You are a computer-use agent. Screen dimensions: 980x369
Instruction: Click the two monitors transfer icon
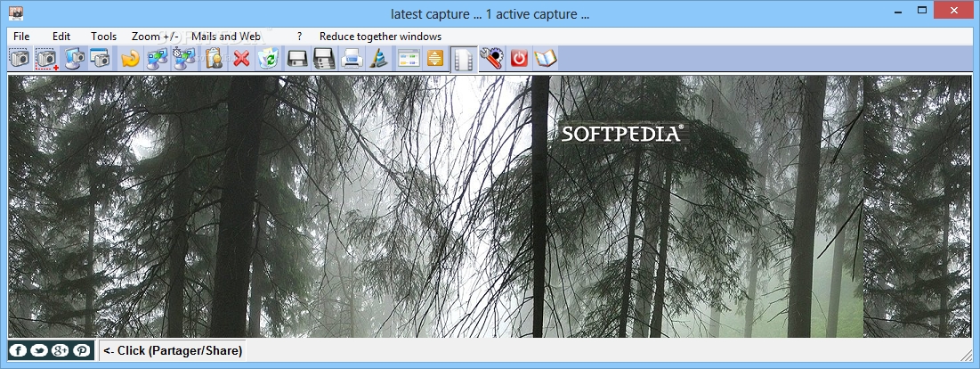pos(157,59)
